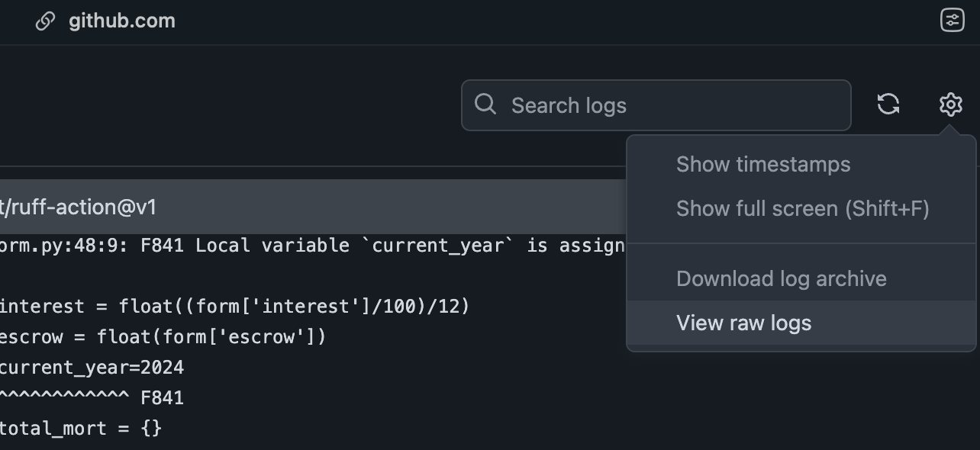The width and height of the screenshot is (980, 450).
Task: Click the caret underline F841 log line
Action: [x=92, y=398]
